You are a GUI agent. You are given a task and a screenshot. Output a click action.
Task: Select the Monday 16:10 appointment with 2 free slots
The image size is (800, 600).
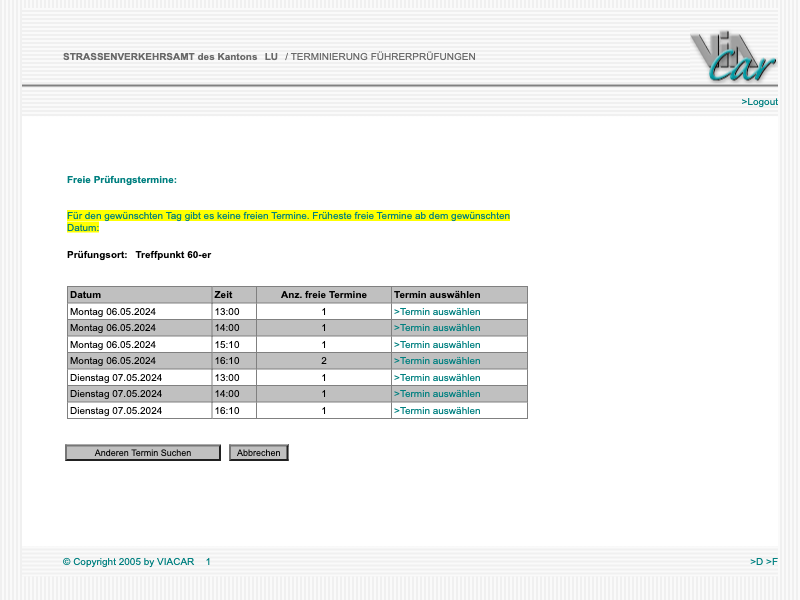(x=436, y=361)
